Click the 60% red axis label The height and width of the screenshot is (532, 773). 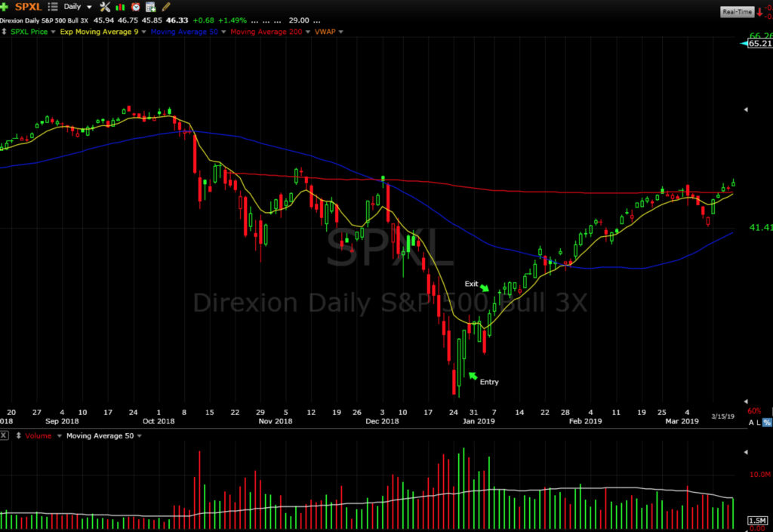click(754, 411)
